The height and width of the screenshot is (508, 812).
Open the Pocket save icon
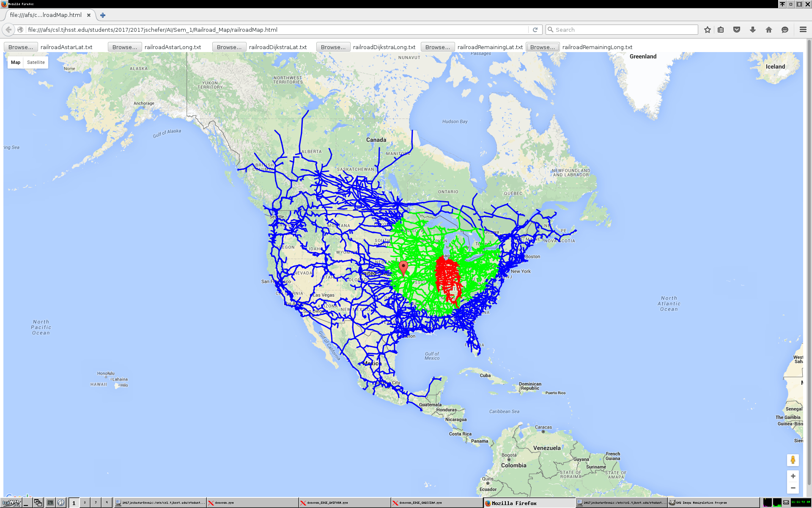(737, 30)
